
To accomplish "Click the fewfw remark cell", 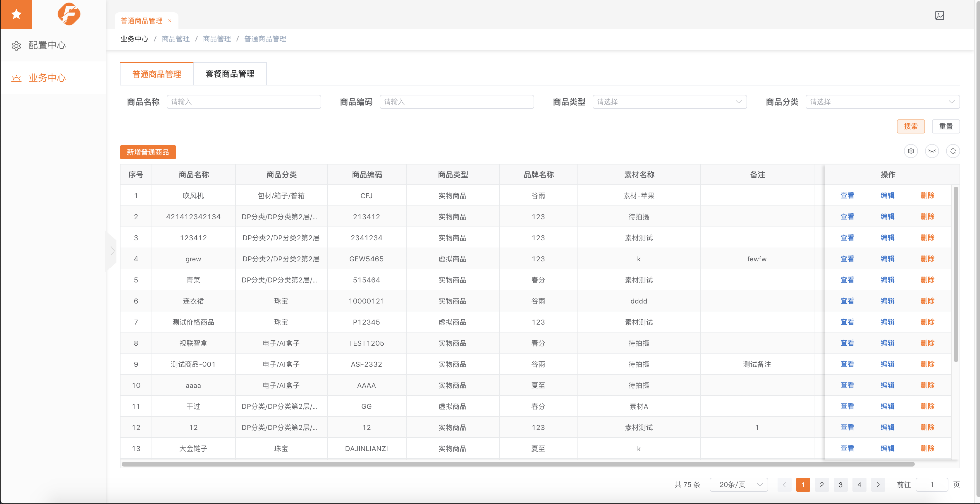I will point(757,259).
